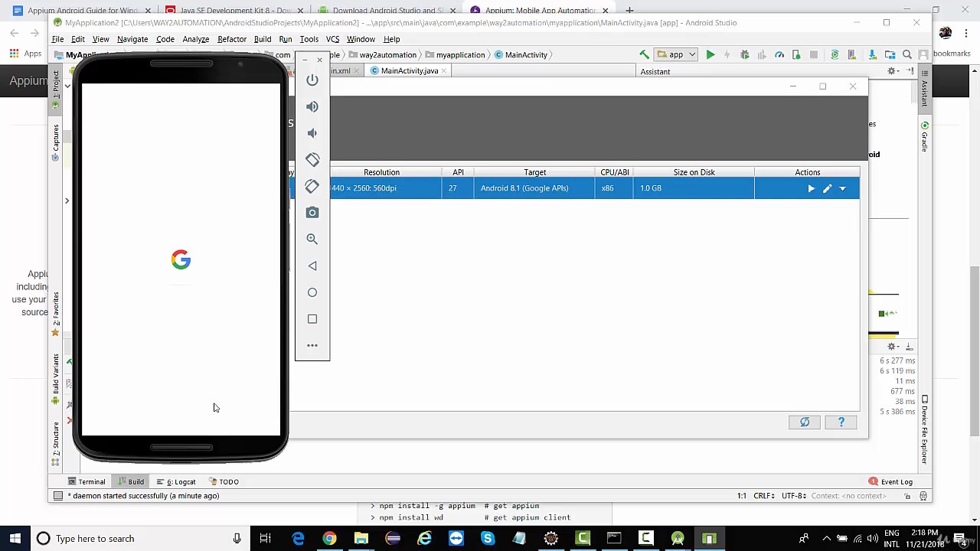The image size is (980, 551).
Task: Open the Terminal tool window
Action: pyautogui.click(x=87, y=481)
